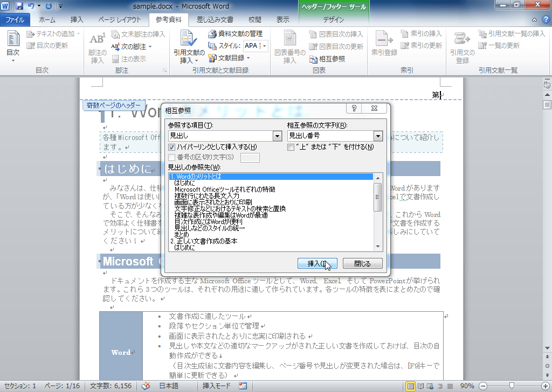Click 文末脚注の挿入 in the ribbon

pos(139,34)
